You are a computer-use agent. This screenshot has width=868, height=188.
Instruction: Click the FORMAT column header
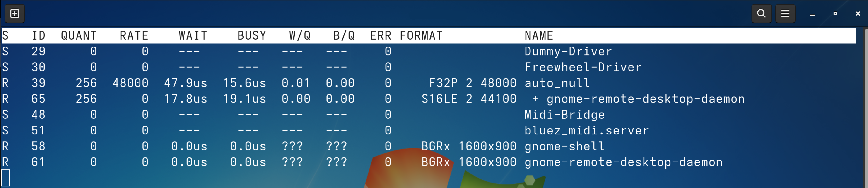coord(421,36)
